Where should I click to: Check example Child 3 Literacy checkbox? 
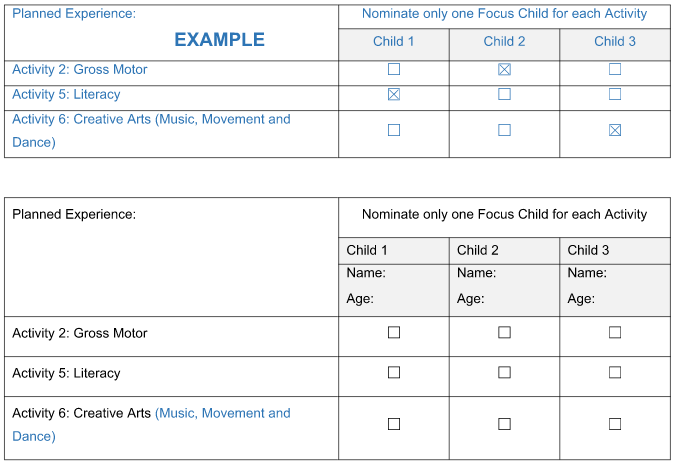point(615,94)
